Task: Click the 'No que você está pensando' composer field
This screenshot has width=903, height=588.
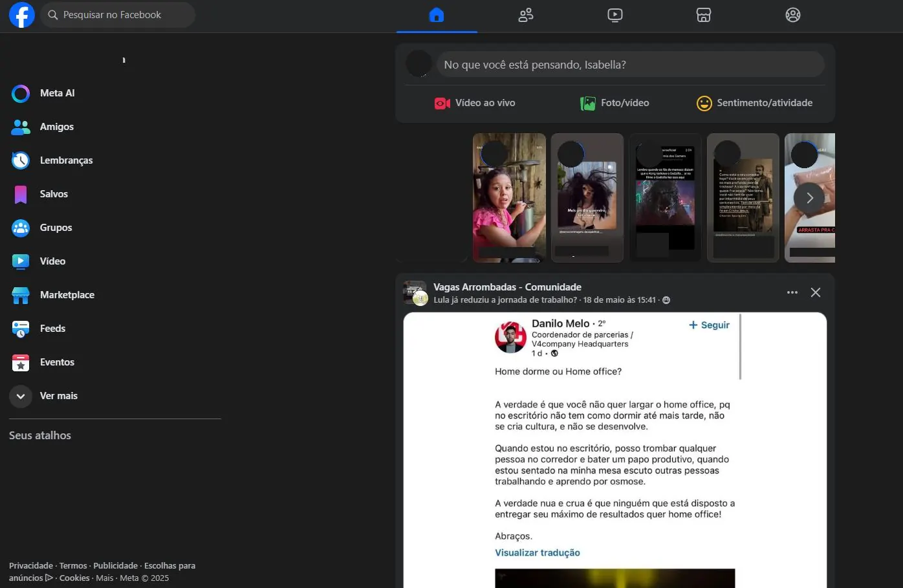Action: tap(631, 64)
